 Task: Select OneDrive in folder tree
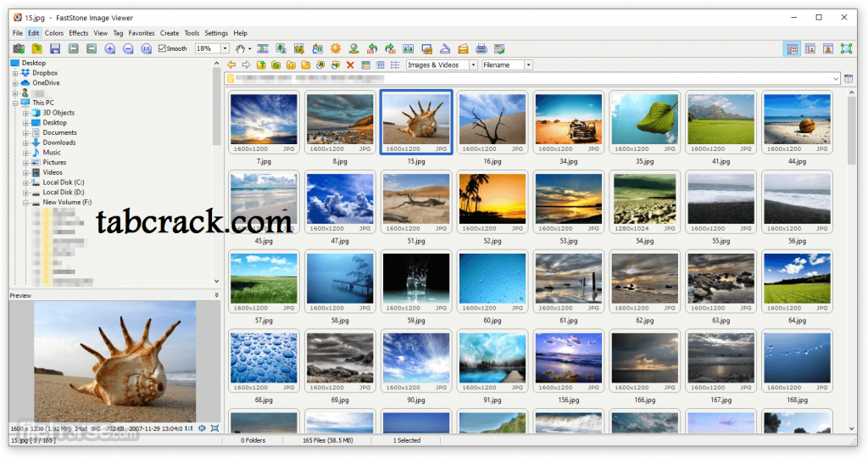pyautogui.click(x=46, y=83)
